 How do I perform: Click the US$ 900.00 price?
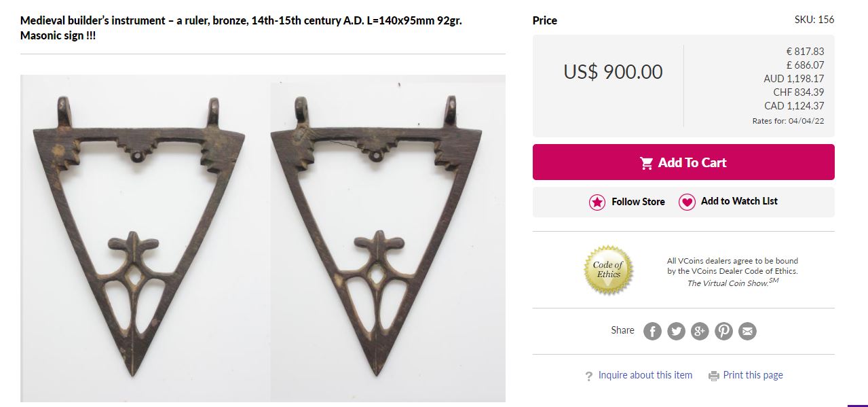point(613,72)
